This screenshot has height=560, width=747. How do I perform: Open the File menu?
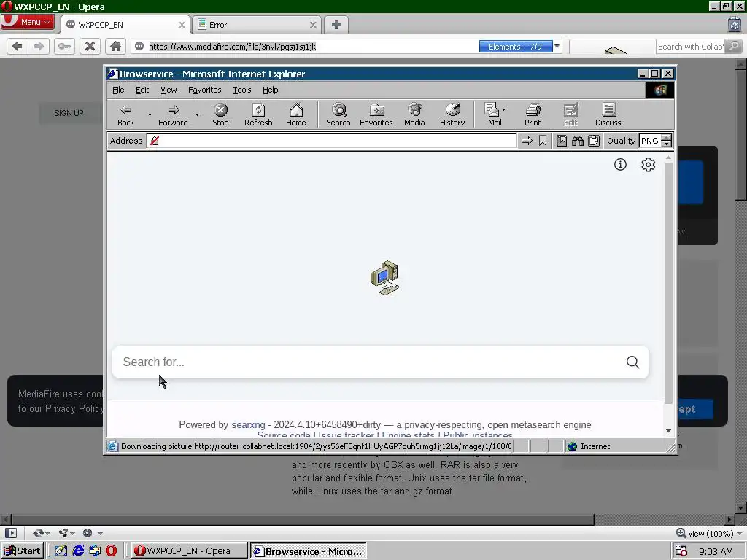tap(118, 90)
